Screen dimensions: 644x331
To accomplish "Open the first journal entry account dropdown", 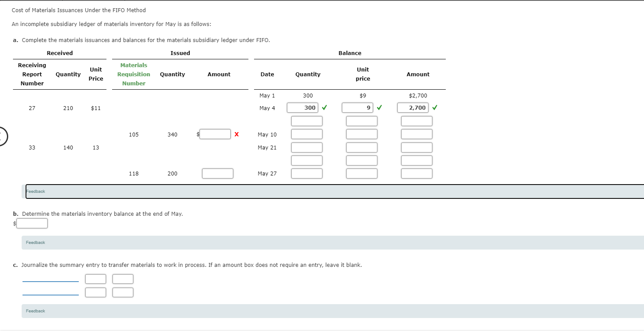I will pos(51,279).
